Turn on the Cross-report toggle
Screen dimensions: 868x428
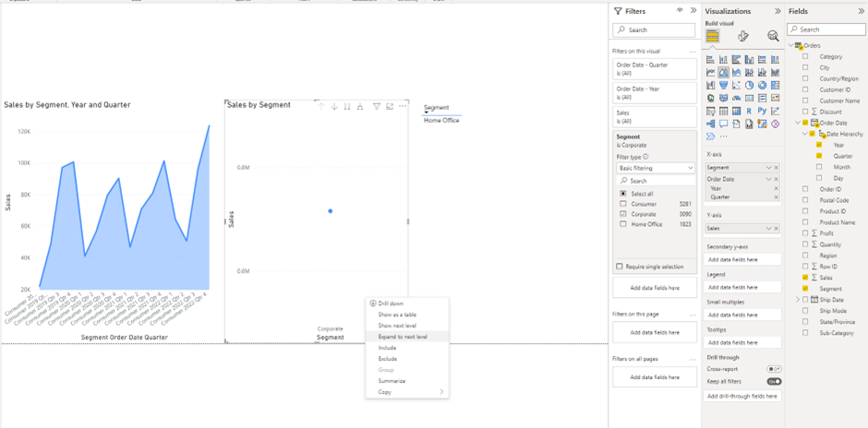coord(774,369)
